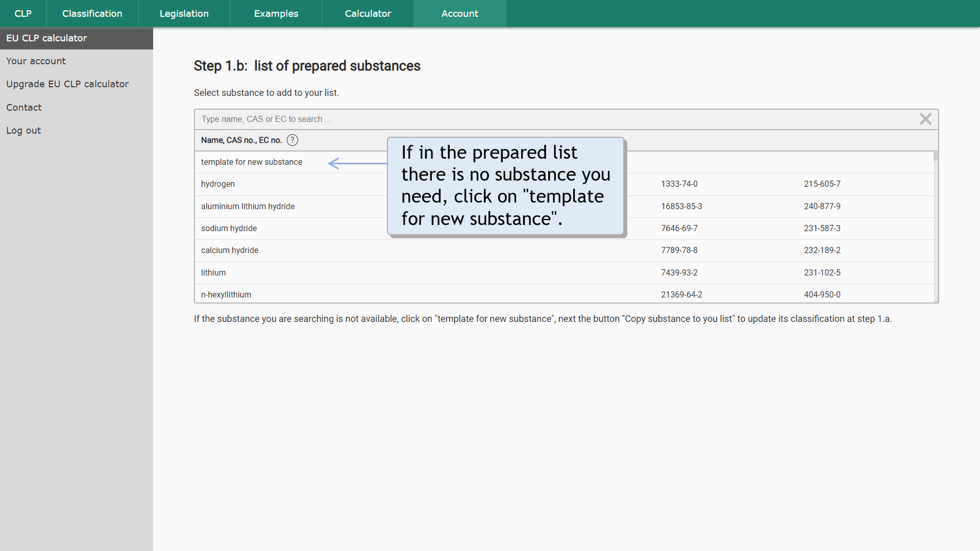Screen dimensions: 980x551
Task: Open the Calculator tab
Action: pos(367,13)
